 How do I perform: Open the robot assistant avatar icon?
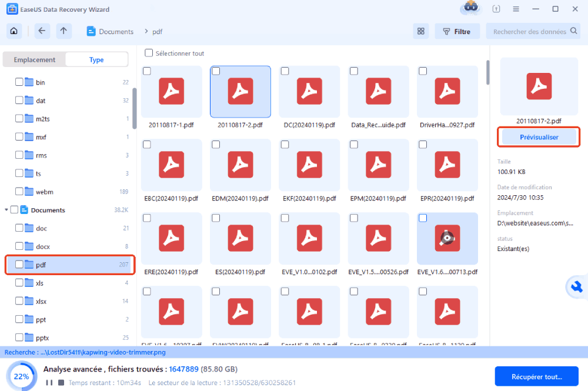pos(471,8)
